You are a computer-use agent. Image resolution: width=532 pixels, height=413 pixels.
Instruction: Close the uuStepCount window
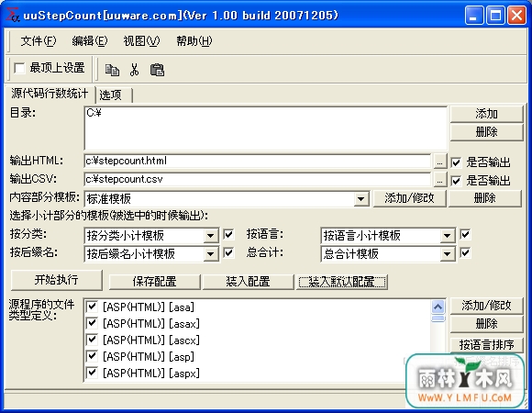[x=516, y=16]
